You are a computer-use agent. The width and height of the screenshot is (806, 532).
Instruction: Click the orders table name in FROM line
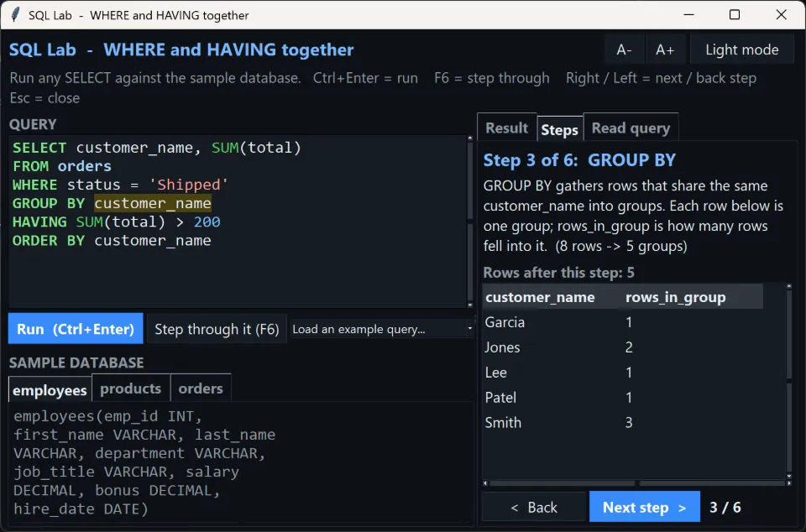click(x=84, y=166)
